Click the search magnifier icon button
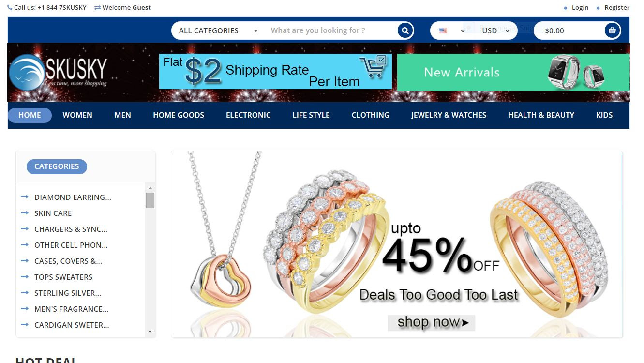The height and width of the screenshot is (363, 644). (404, 30)
